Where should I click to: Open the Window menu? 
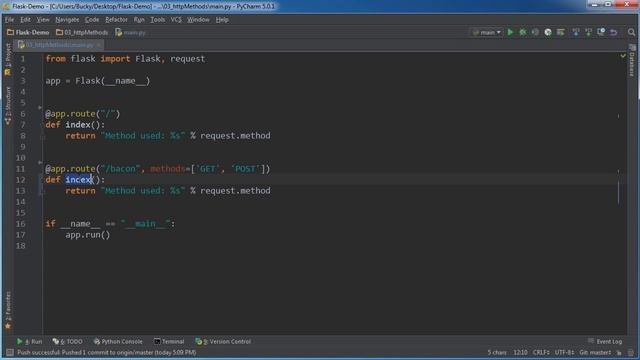coord(198,20)
